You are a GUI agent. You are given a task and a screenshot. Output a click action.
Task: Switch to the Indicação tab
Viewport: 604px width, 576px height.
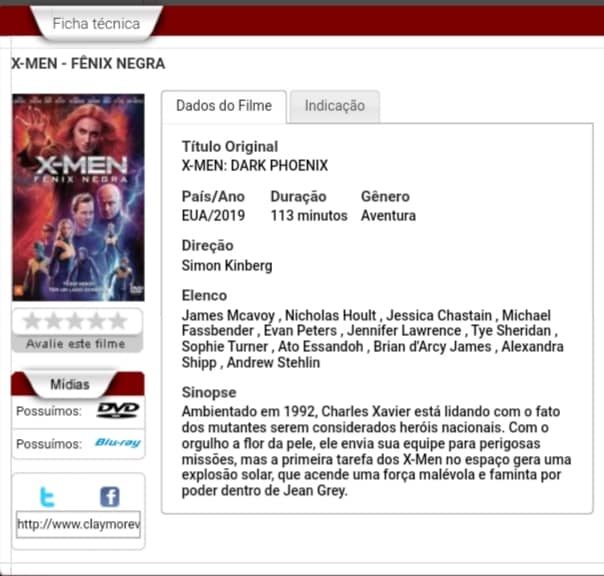coord(335,106)
